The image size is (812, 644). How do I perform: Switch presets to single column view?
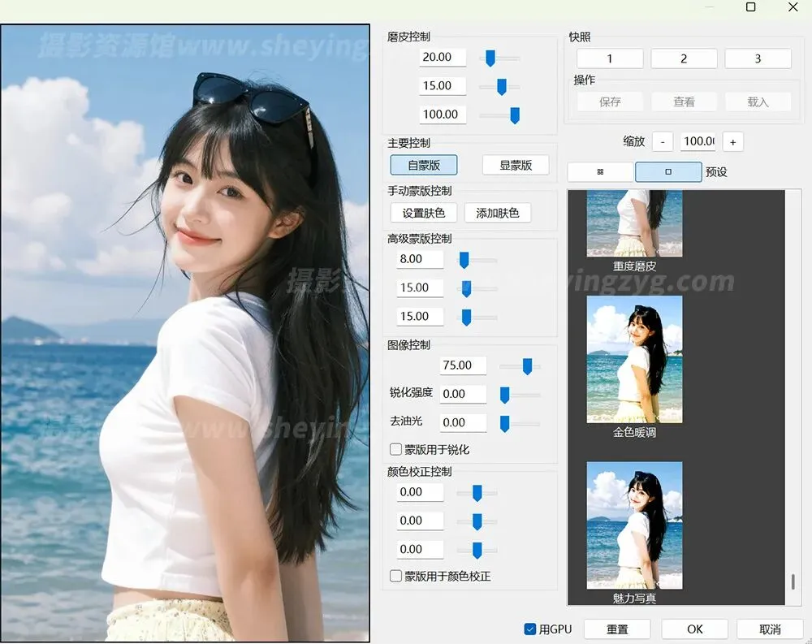(x=668, y=171)
